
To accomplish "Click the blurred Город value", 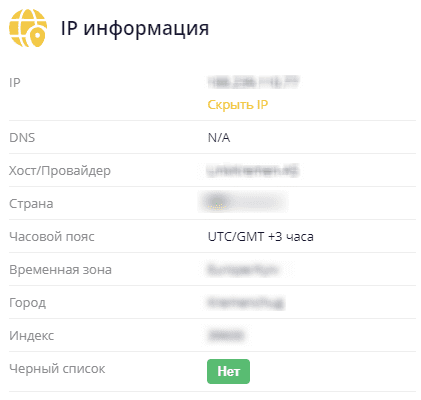I will tap(246, 303).
